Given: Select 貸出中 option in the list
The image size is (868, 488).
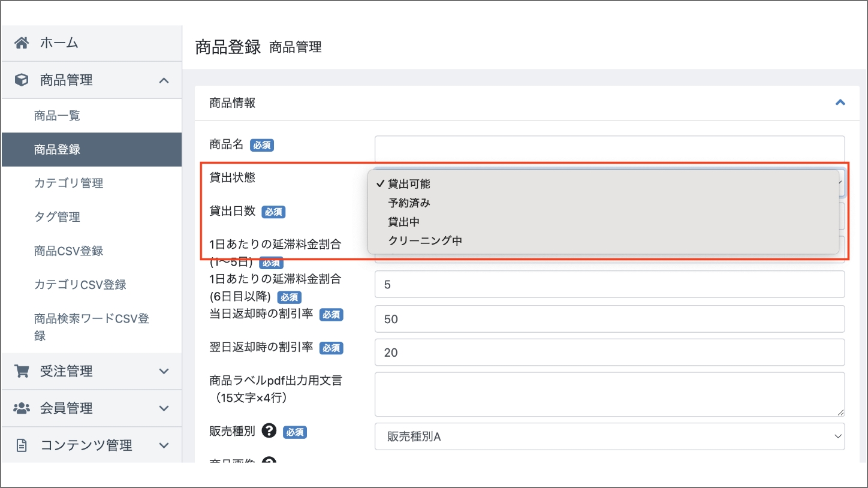Looking at the screenshot, I should 403,222.
